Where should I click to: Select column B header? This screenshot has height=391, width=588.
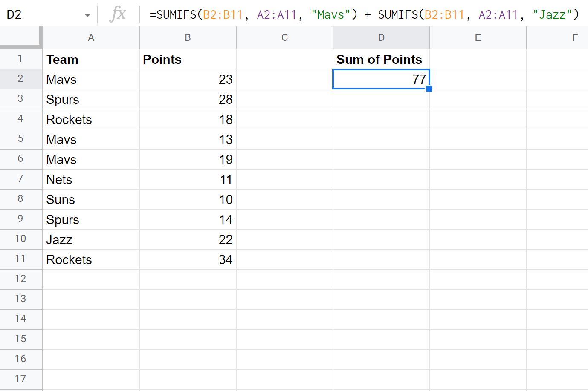[188, 38]
